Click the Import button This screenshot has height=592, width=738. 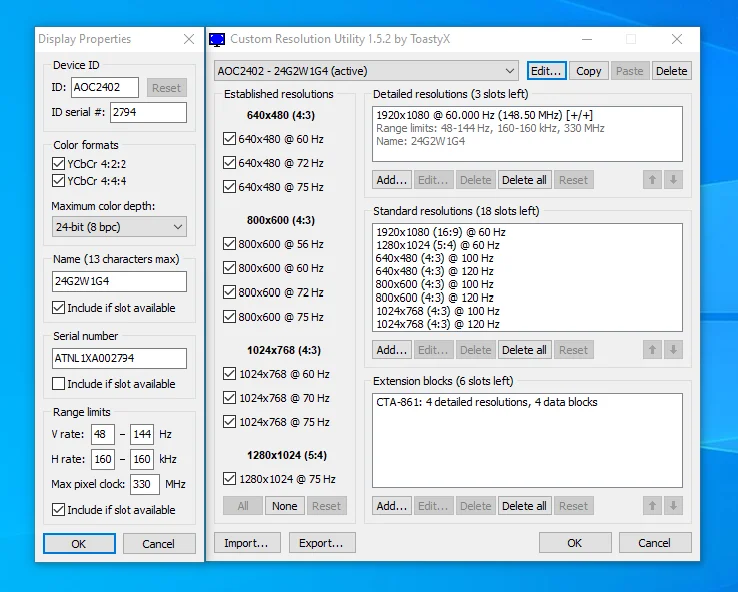pos(247,543)
